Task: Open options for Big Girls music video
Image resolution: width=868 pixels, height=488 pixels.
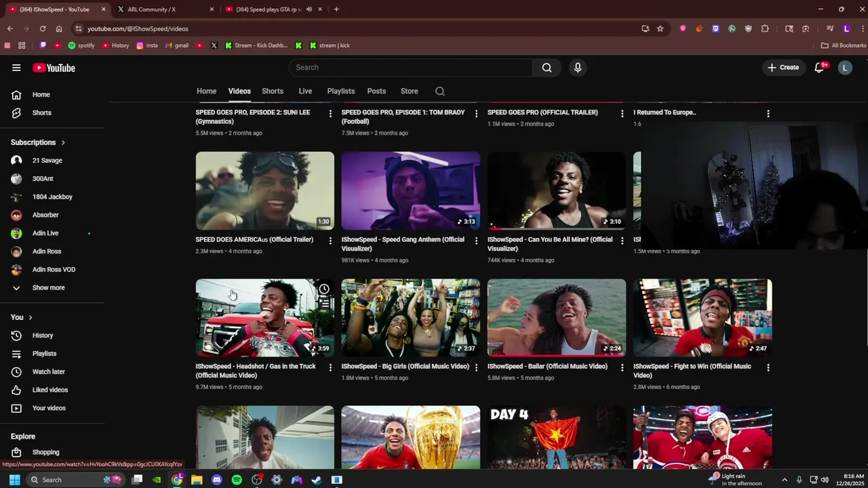Action: point(476,367)
